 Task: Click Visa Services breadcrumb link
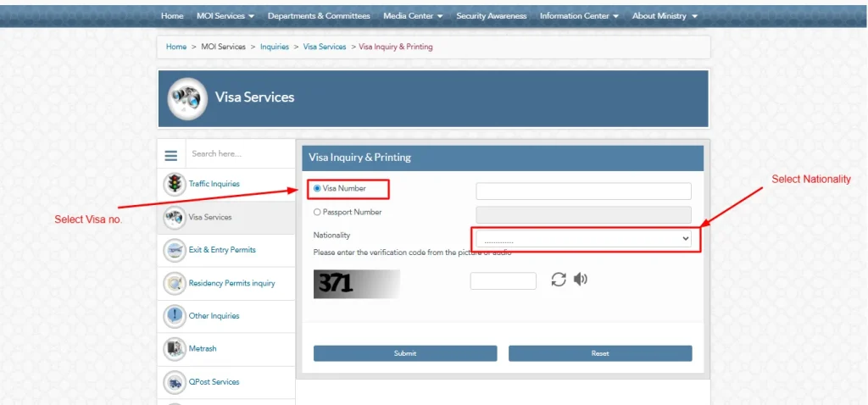pyautogui.click(x=325, y=47)
